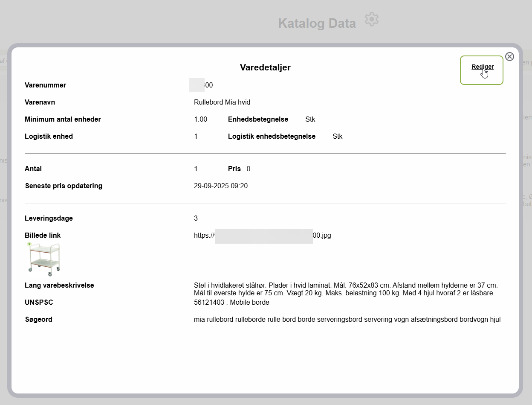The width and height of the screenshot is (532, 405).
Task: Click the Søgeord keywords text
Action: (x=347, y=320)
